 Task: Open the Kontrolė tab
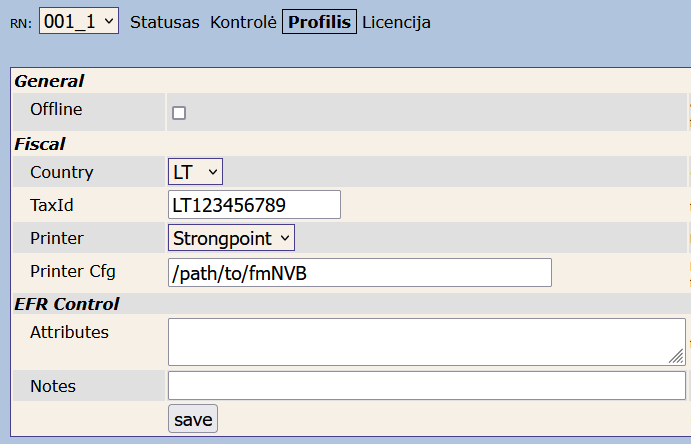tap(243, 21)
